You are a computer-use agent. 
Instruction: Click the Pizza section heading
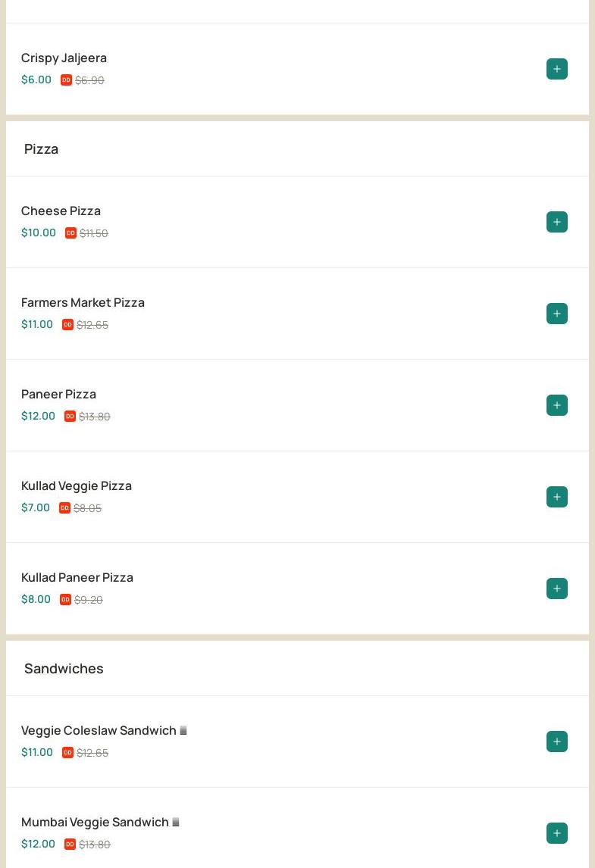point(41,148)
